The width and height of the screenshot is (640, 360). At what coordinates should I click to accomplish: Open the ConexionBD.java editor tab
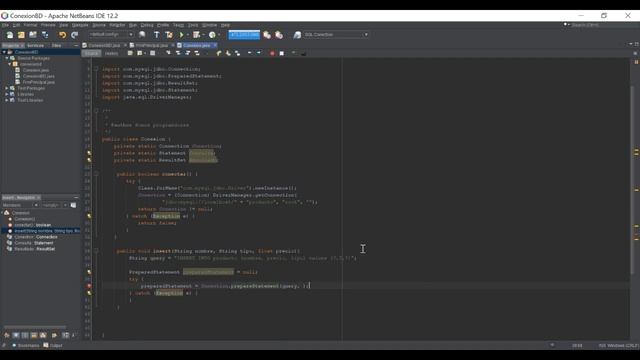(104, 45)
